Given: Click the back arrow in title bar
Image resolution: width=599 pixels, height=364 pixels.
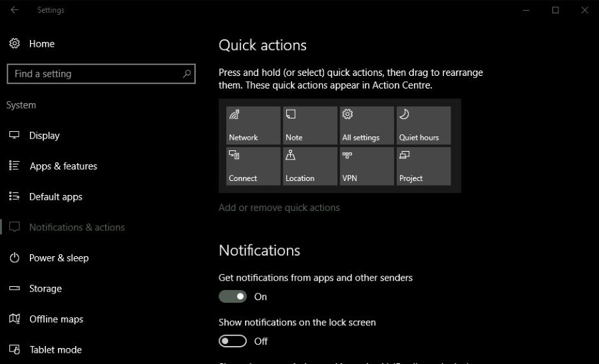Looking at the screenshot, I should (15, 10).
